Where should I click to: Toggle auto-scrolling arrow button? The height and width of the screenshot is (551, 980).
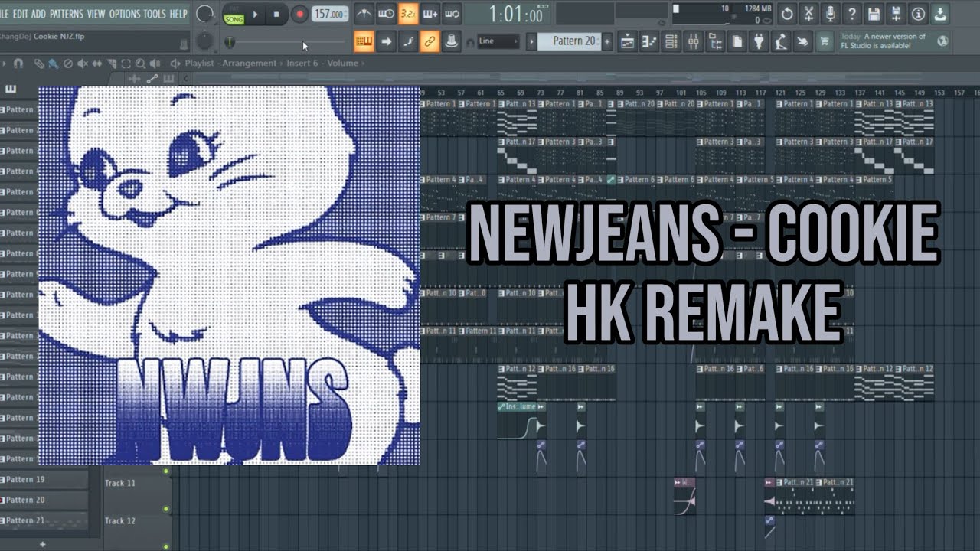click(387, 41)
